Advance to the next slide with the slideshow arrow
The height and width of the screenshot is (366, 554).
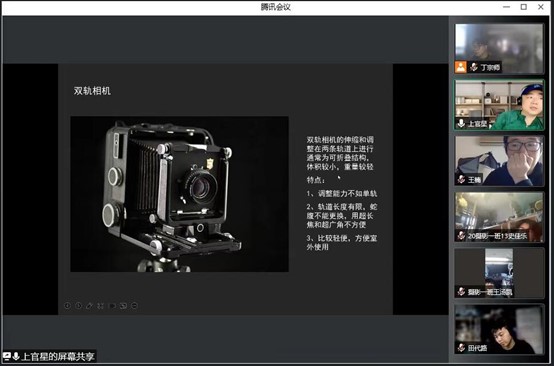(x=78, y=306)
